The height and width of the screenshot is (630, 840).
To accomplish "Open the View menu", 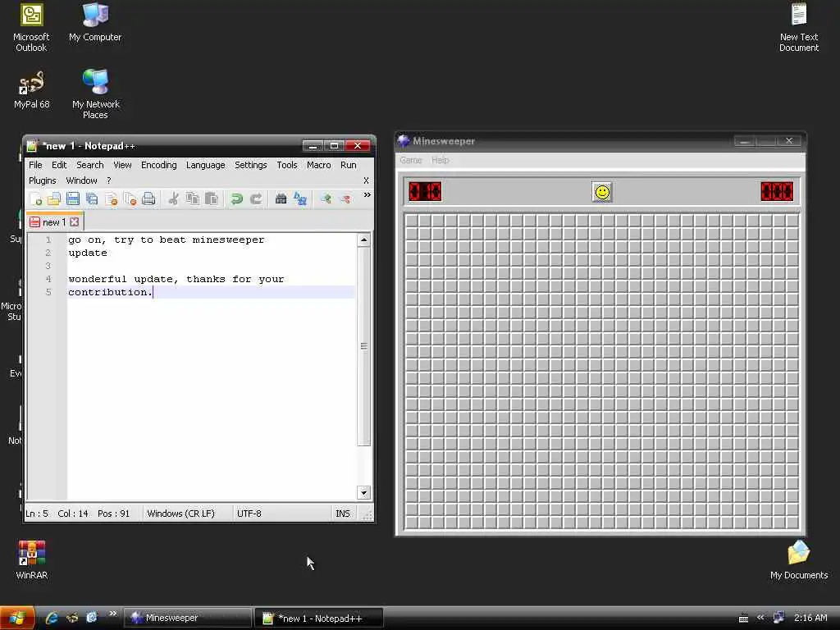I will (x=122, y=165).
